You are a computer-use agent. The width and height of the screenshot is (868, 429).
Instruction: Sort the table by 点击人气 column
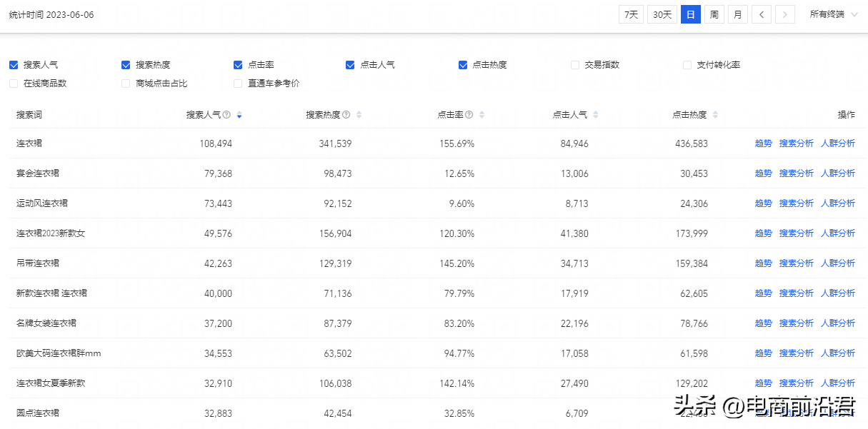596,115
